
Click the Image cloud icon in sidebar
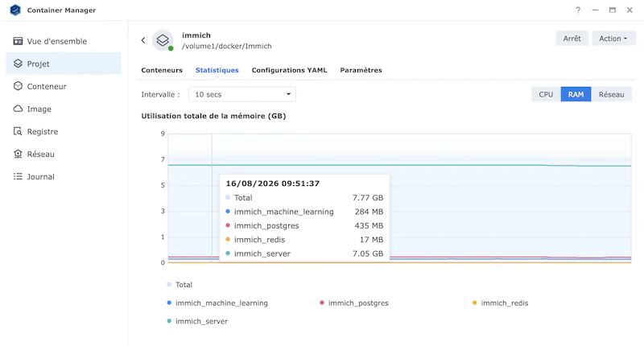18,109
